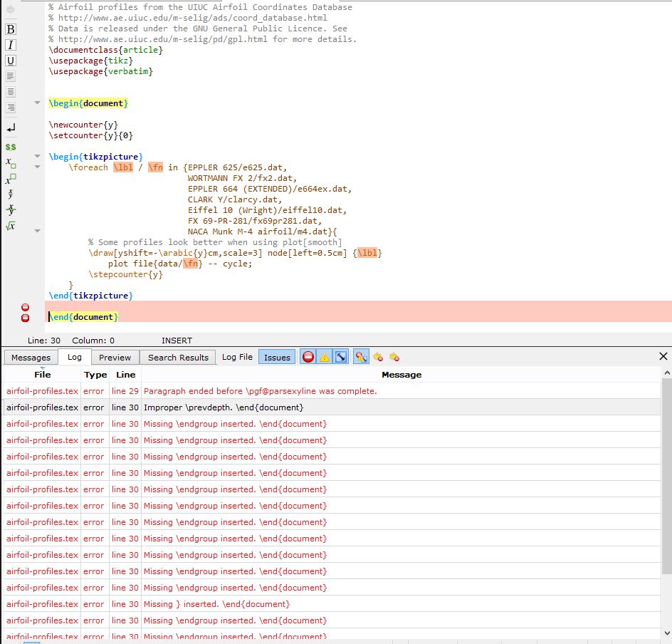Place cursor on \usepackage{tikz} line
Viewport: 672px width, 644px height.
[90, 61]
